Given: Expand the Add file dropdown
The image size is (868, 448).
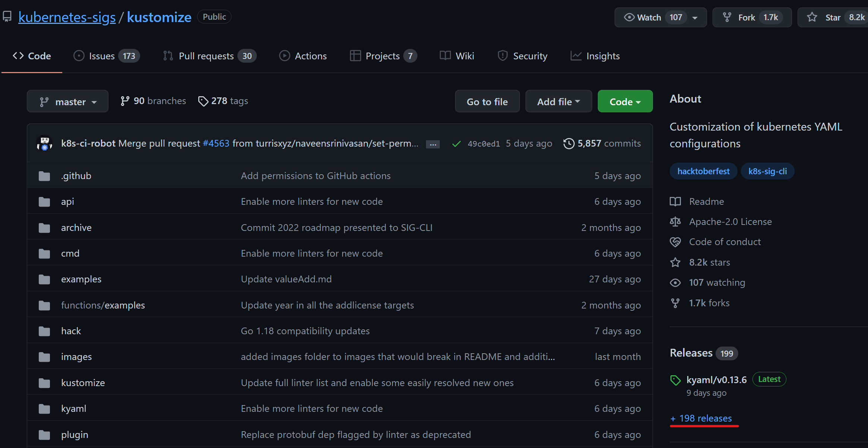Looking at the screenshot, I should [558, 101].
